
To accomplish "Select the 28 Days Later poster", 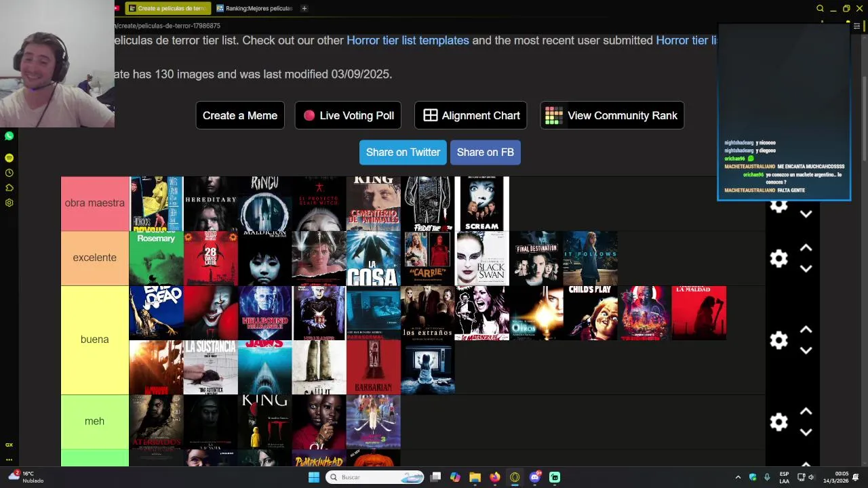I will (211, 258).
